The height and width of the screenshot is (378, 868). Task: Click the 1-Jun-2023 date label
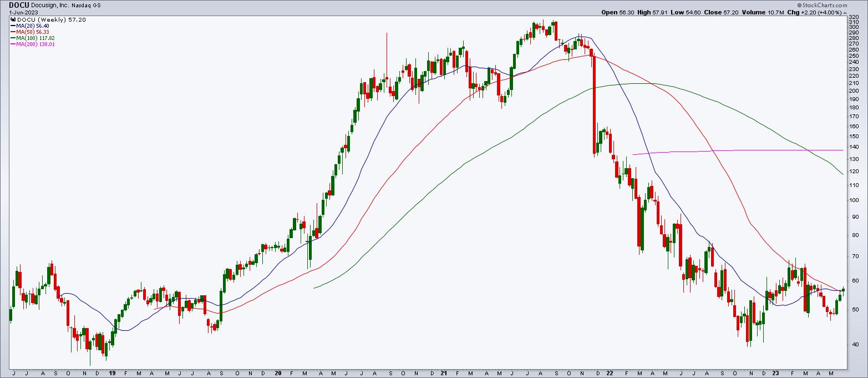pyautogui.click(x=24, y=12)
